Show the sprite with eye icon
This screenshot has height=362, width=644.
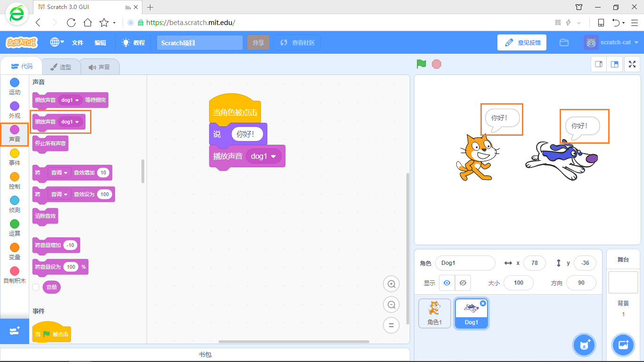tap(447, 283)
